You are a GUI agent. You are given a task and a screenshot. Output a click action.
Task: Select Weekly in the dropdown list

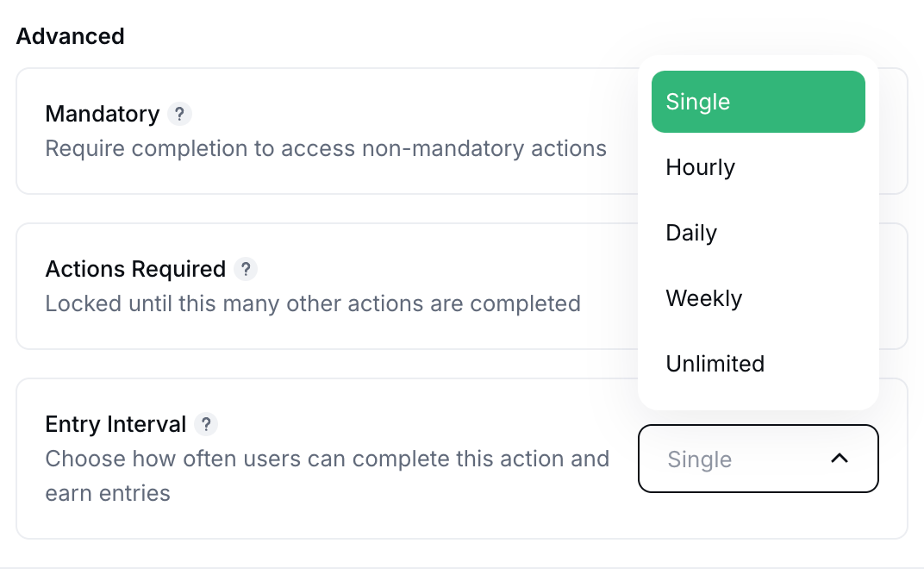click(703, 298)
